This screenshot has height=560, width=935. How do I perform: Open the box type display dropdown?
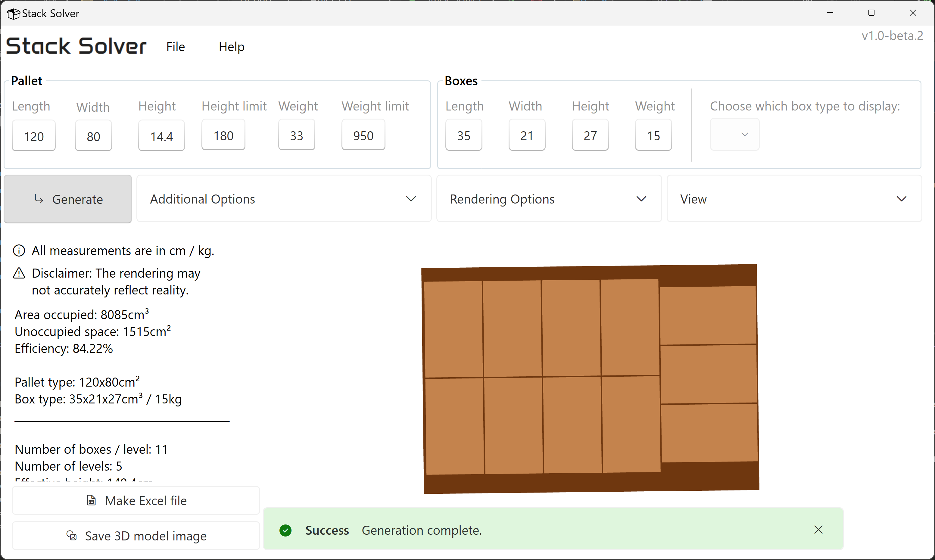tap(734, 135)
